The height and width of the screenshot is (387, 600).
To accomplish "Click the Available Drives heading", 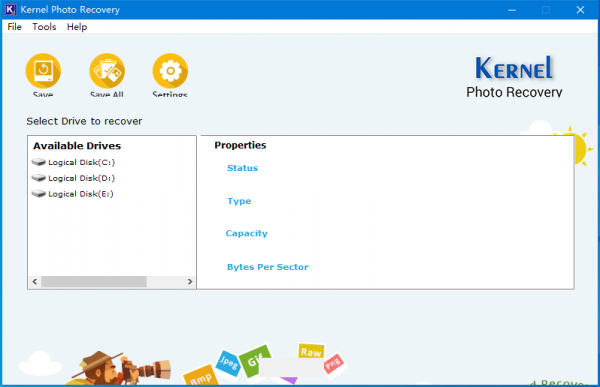I will pos(77,146).
